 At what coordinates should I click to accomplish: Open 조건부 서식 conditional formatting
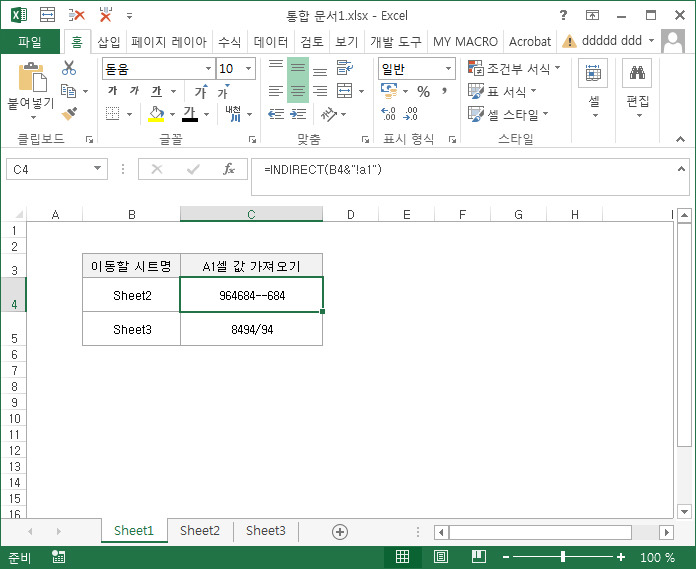click(x=514, y=68)
